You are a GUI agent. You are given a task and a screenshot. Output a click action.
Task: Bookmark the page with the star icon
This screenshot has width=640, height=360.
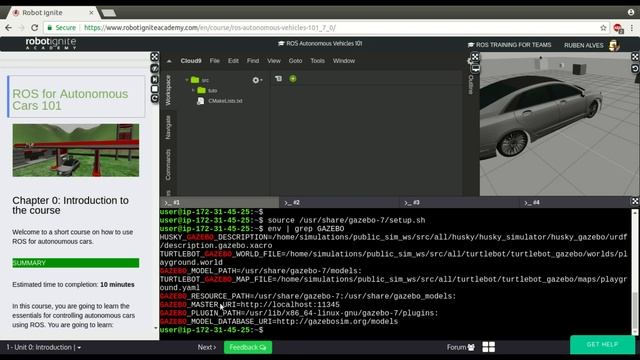pyautogui.click(x=603, y=28)
